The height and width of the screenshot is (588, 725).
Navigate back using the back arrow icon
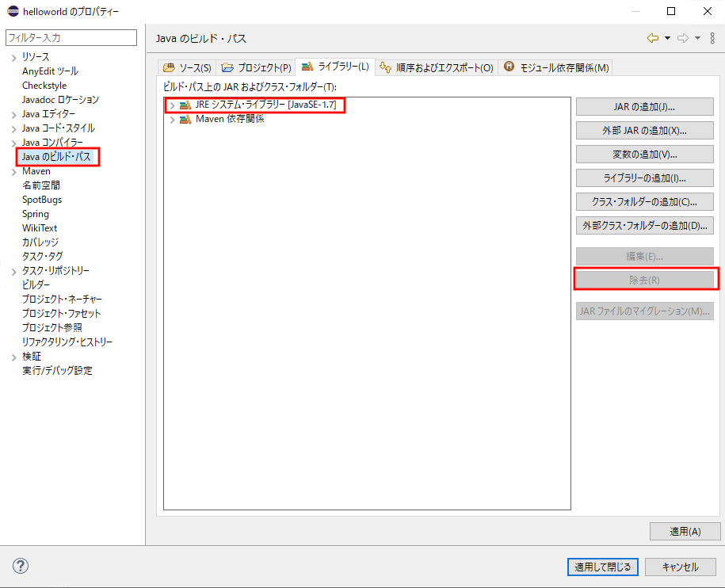click(x=652, y=37)
